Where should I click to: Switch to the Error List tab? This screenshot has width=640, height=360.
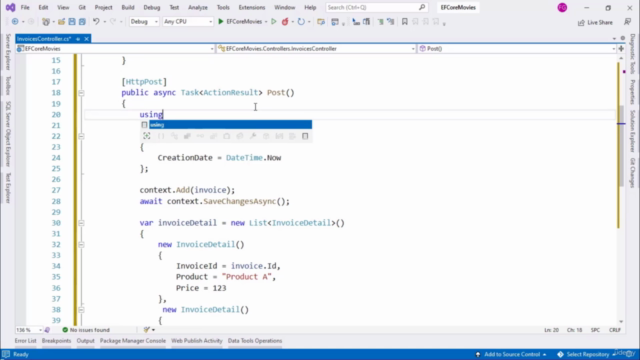25,341
